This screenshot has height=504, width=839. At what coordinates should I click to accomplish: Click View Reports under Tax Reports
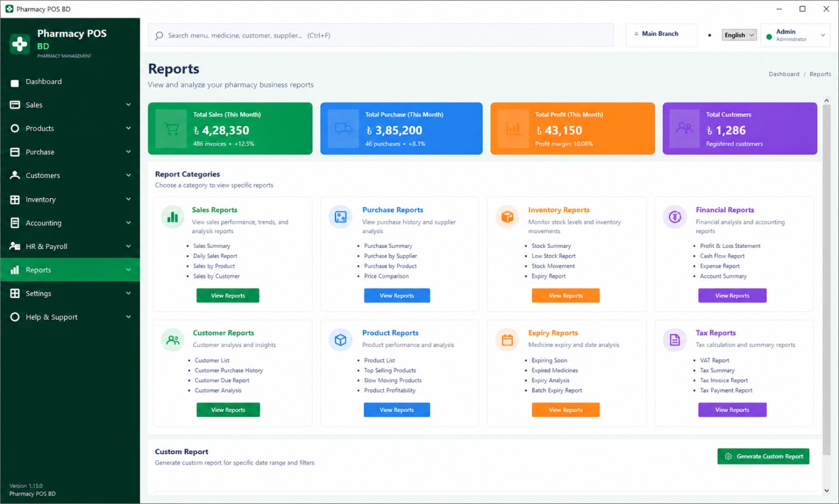point(732,410)
